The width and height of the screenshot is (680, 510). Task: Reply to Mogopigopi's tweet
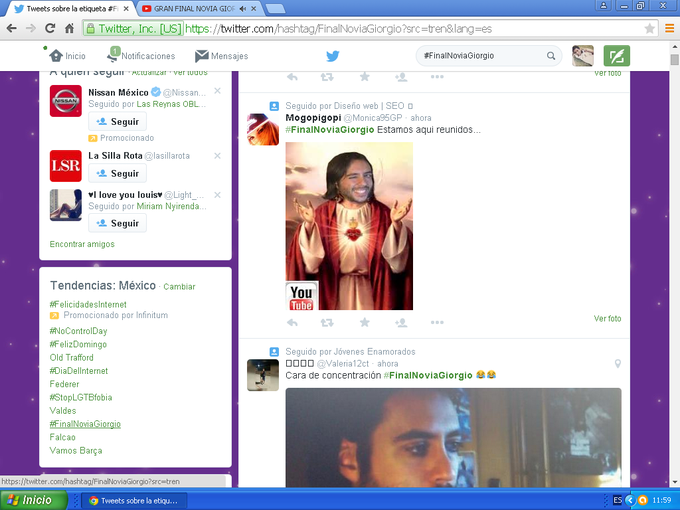click(x=292, y=323)
